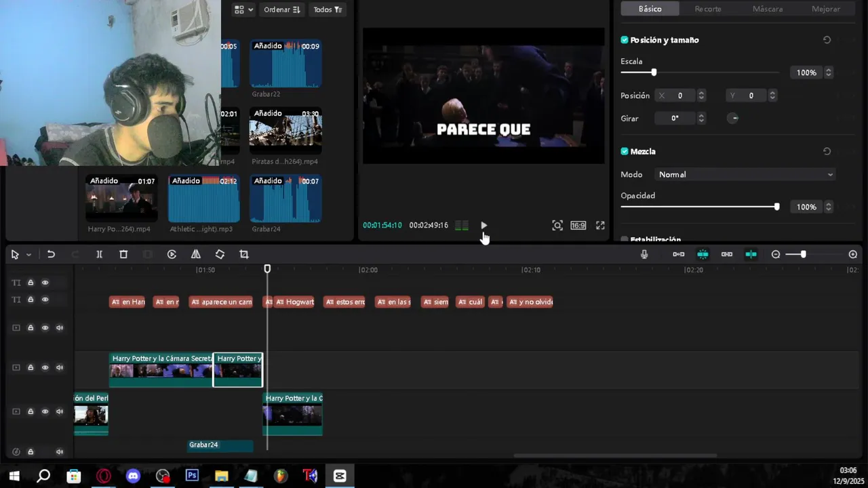Expand preview to full screen
The width and height of the screenshot is (868, 488).
[600, 225]
